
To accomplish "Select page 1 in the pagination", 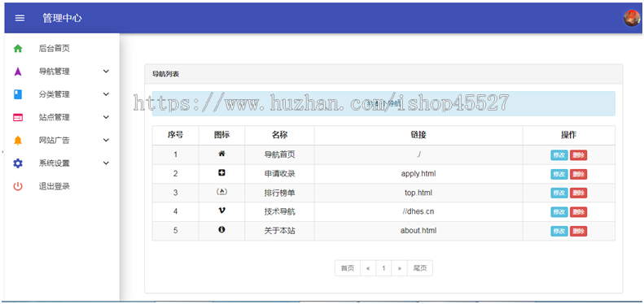I will [x=383, y=268].
